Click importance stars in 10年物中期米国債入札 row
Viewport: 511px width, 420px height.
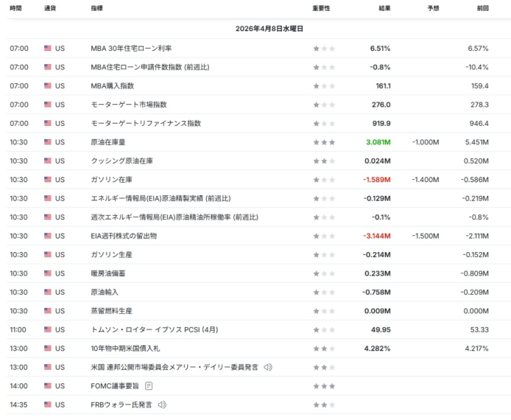[x=324, y=348]
